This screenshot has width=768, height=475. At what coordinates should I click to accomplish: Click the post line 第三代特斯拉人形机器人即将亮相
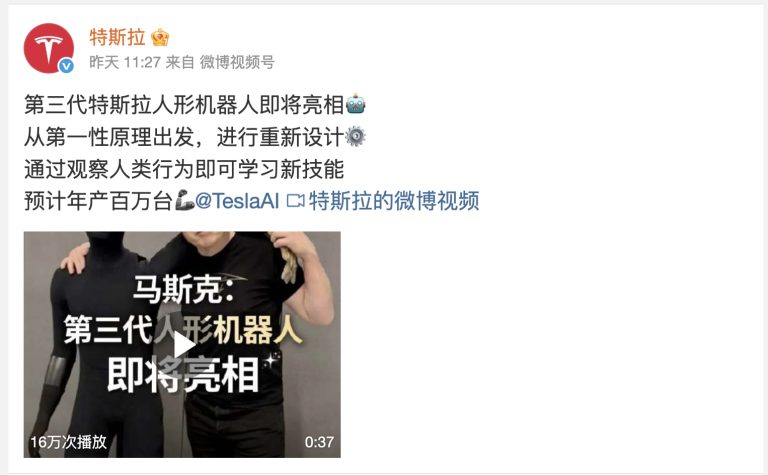(184, 104)
